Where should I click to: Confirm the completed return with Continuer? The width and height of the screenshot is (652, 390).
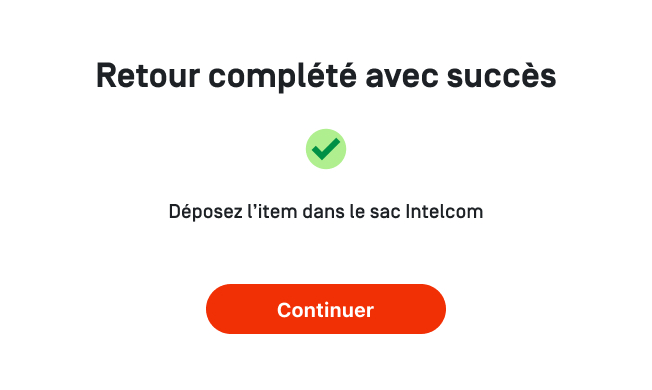pos(326,309)
